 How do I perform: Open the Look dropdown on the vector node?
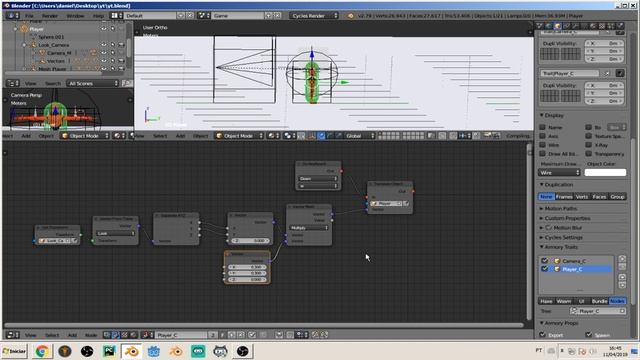point(116,233)
